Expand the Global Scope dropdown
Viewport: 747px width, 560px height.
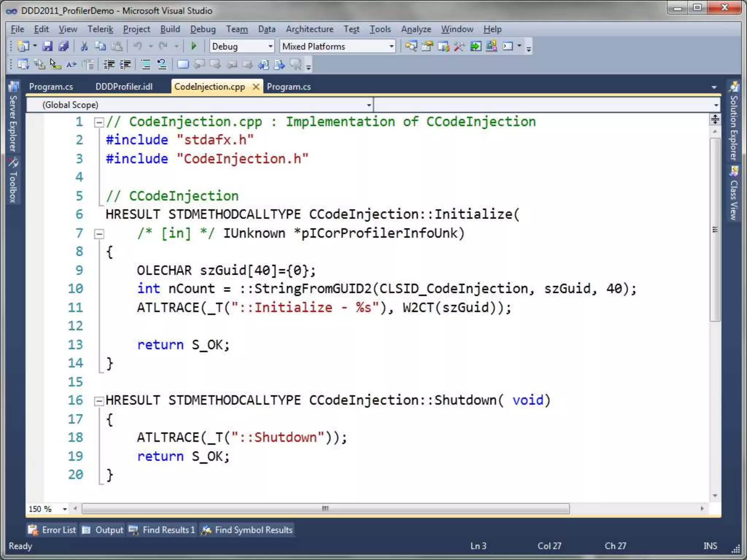click(369, 105)
